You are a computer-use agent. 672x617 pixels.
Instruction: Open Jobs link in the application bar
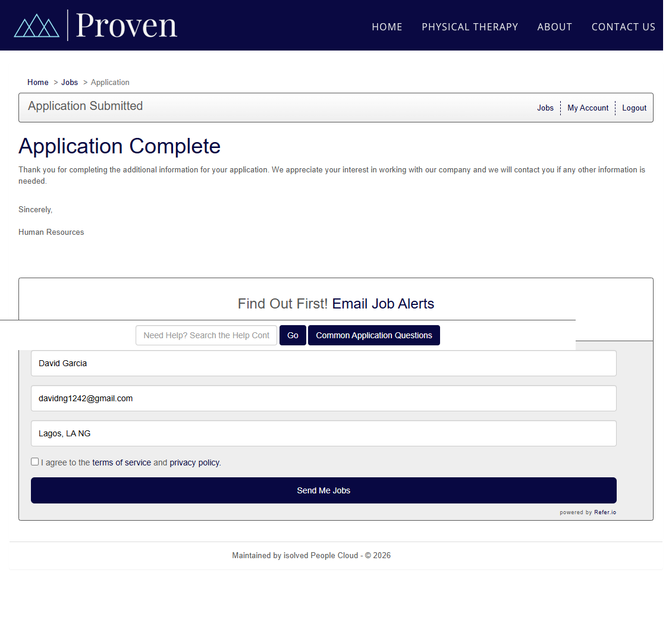pyautogui.click(x=545, y=108)
